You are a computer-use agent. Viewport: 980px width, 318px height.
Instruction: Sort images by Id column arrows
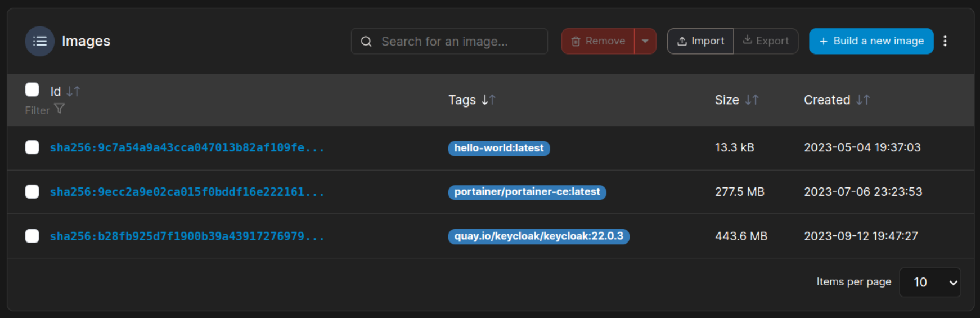tap(73, 91)
